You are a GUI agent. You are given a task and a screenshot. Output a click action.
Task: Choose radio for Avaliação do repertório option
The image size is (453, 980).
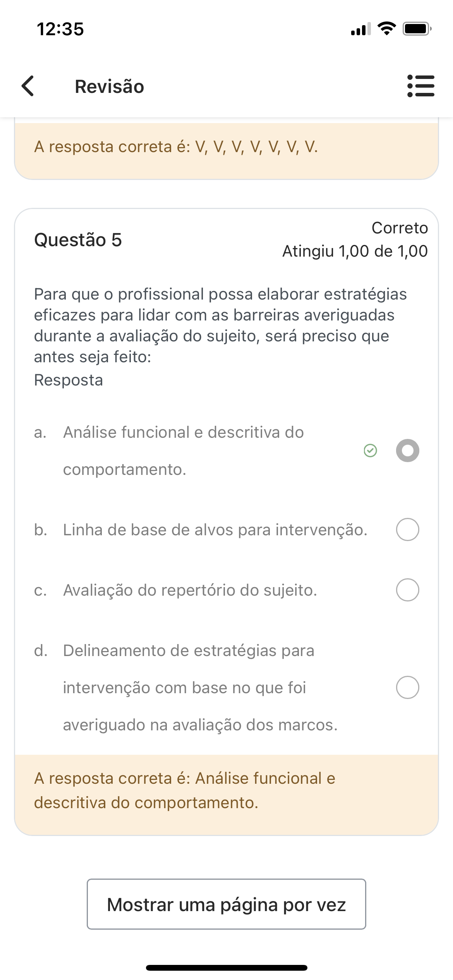point(407,590)
